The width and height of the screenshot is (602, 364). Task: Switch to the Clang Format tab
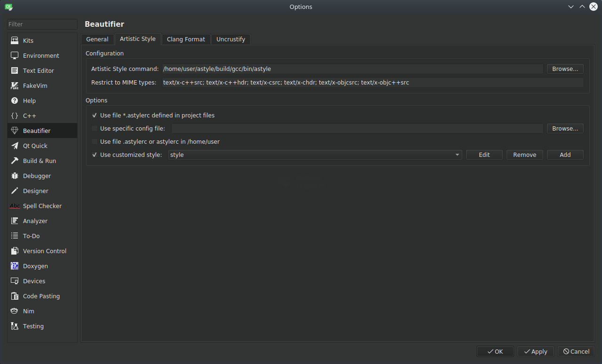point(186,39)
